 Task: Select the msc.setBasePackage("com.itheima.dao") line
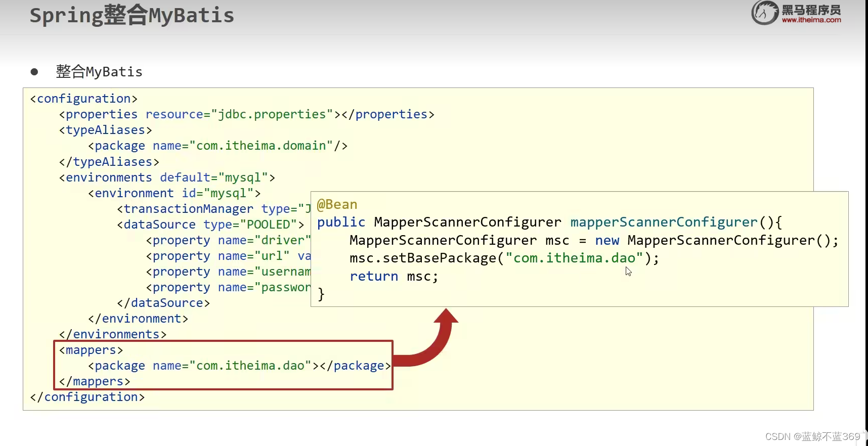pyautogui.click(x=504, y=258)
